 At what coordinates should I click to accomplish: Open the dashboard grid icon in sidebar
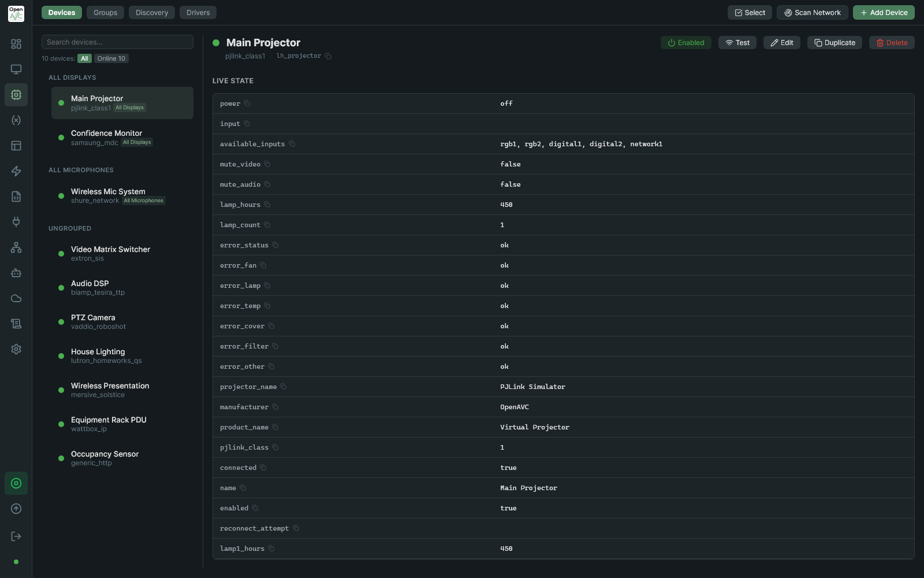(x=16, y=44)
